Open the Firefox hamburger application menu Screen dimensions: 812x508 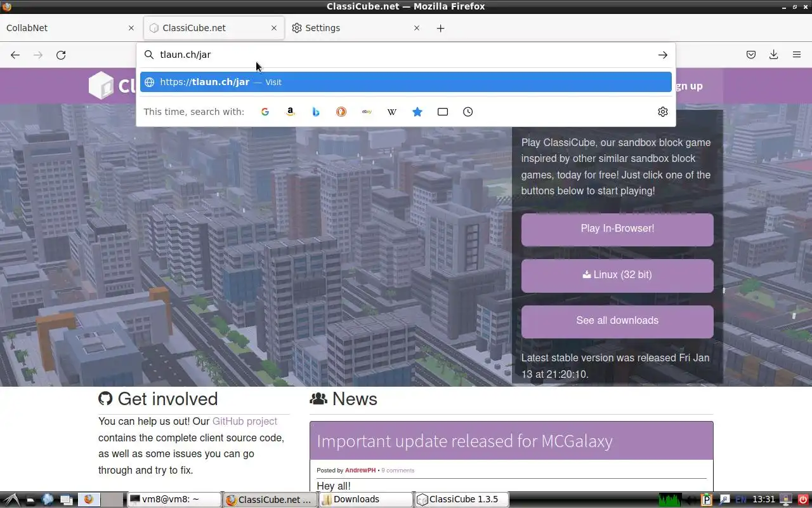pyautogui.click(x=797, y=55)
